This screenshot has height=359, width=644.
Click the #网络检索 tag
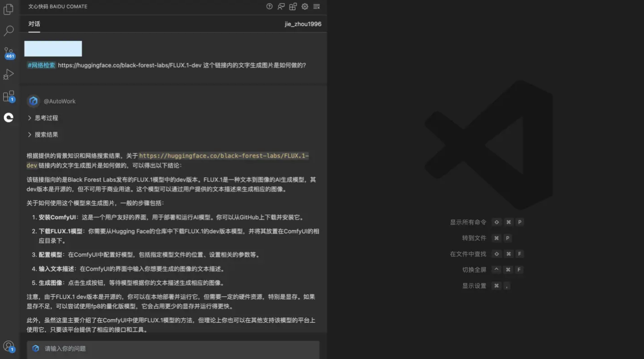pos(41,65)
